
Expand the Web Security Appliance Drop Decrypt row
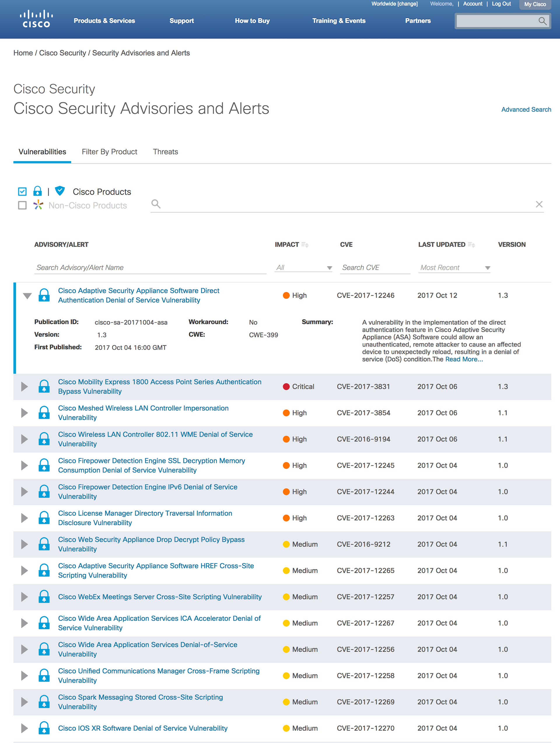coord(24,544)
